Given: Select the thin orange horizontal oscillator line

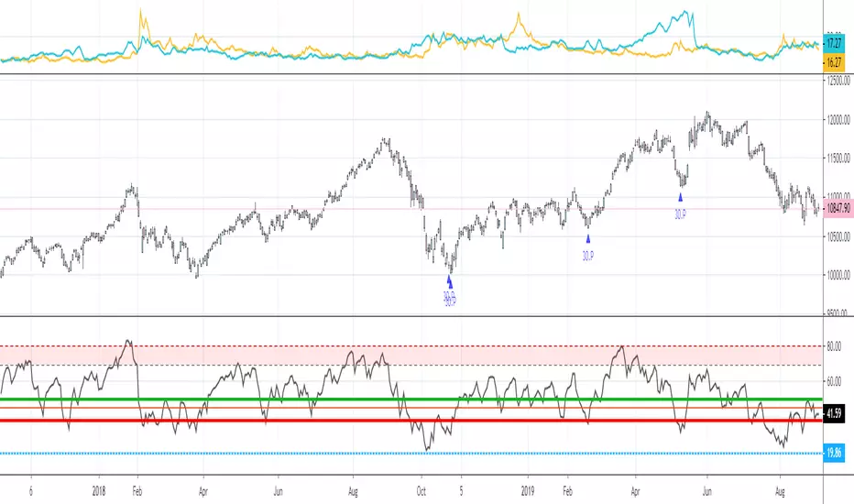Looking at the screenshot, I should pyautogui.click(x=411, y=408).
